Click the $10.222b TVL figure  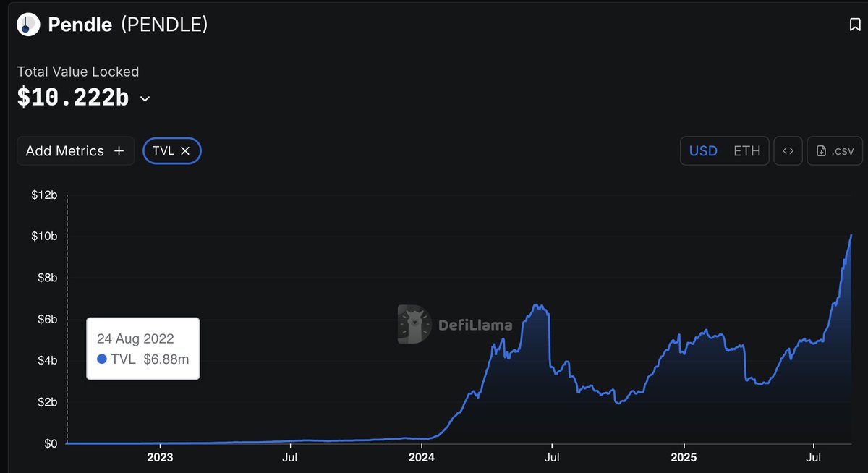(73, 98)
